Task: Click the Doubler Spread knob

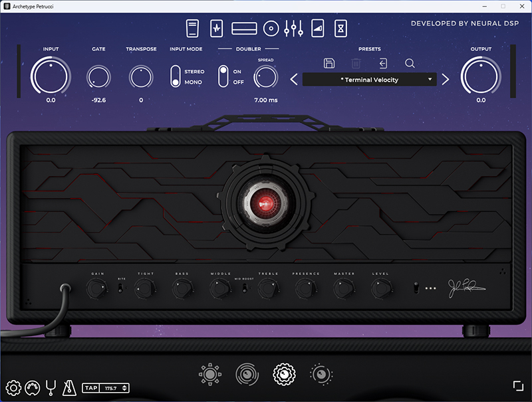Action: point(265,77)
